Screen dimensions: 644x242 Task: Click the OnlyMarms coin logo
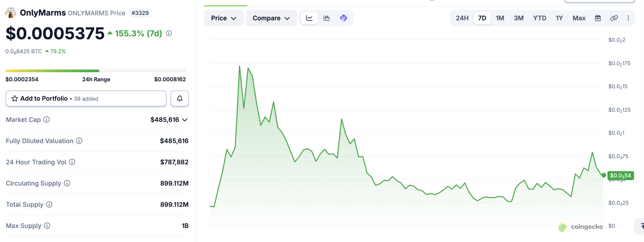[11, 13]
